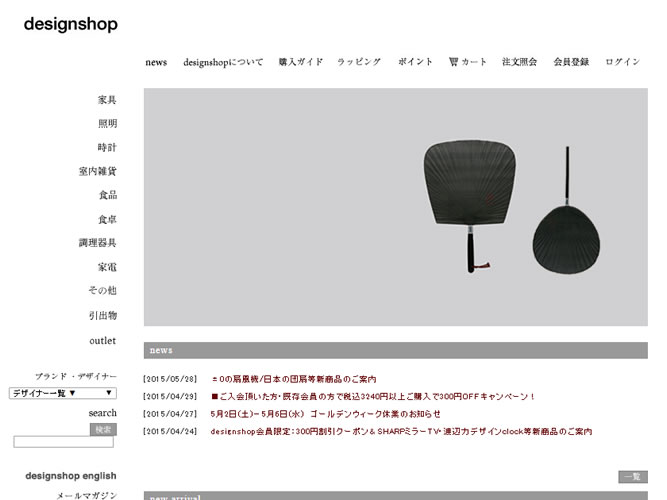Open the designshopについて page
This screenshot has height=500, width=667.
223,62
